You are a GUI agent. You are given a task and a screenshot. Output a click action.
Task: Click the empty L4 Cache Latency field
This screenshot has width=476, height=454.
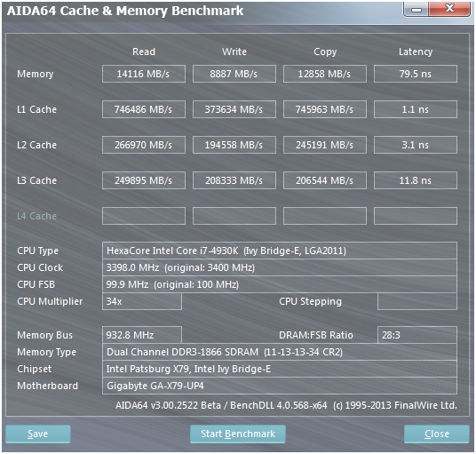pos(416,216)
